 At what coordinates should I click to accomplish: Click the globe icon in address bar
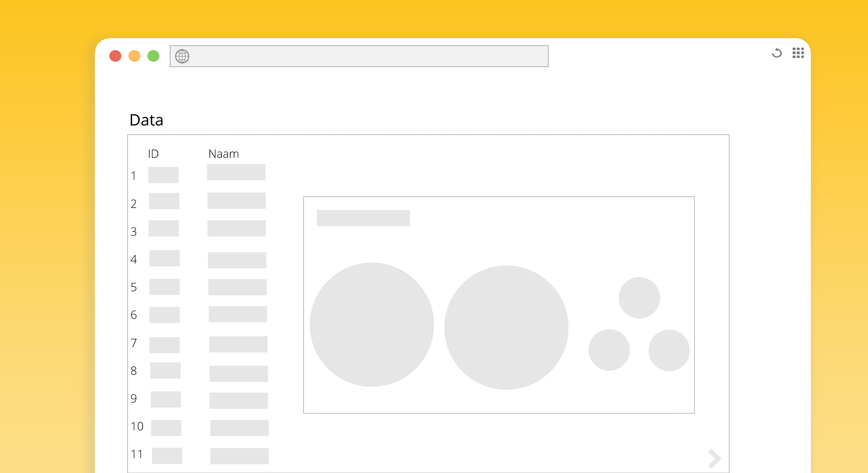(x=182, y=56)
